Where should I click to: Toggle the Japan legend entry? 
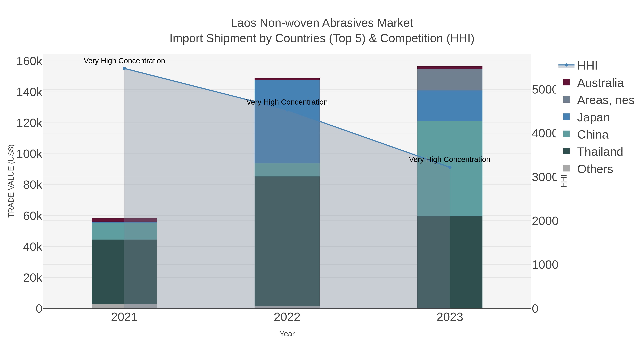coord(586,117)
